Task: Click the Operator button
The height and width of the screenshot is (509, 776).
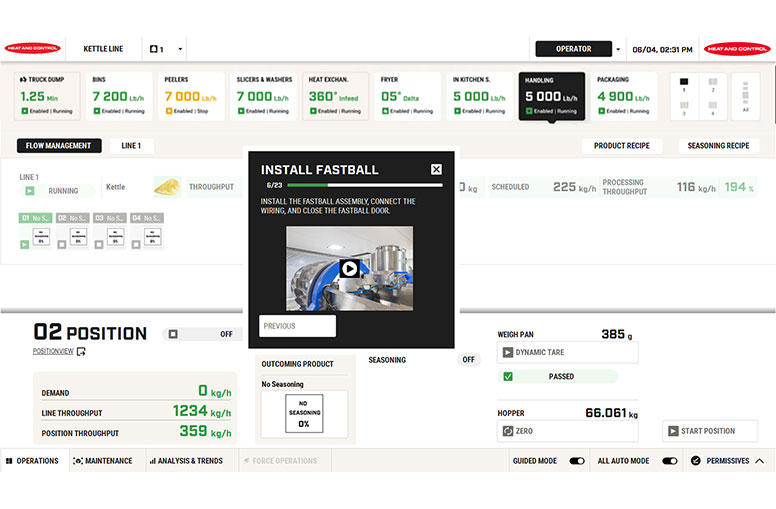Action: (574, 49)
